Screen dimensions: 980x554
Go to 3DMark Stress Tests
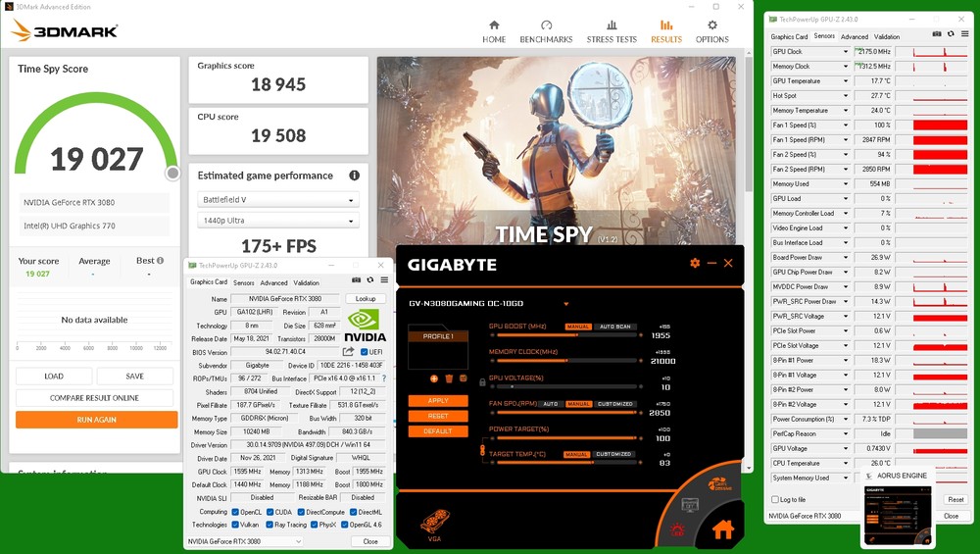(x=612, y=31)
